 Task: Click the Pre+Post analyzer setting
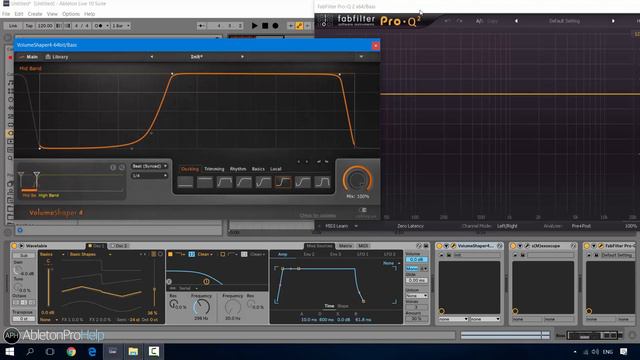pyautogui.click(x=581, y=226)
